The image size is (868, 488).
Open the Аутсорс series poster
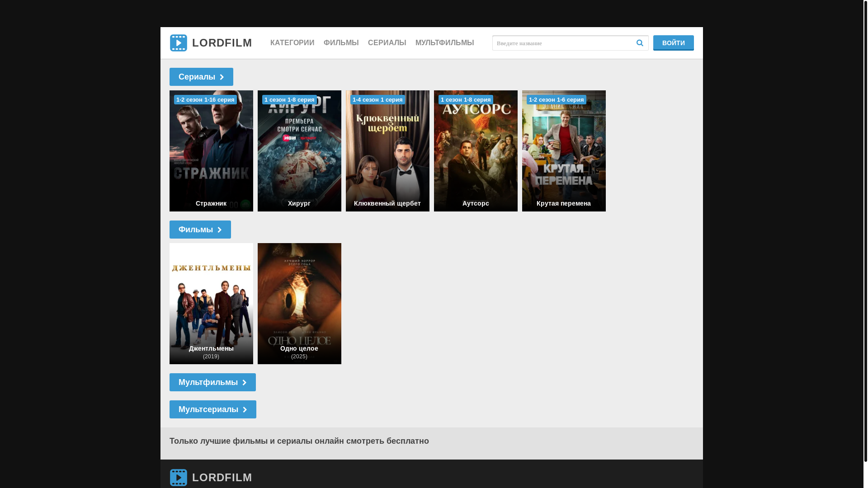(x=476, y=151)
